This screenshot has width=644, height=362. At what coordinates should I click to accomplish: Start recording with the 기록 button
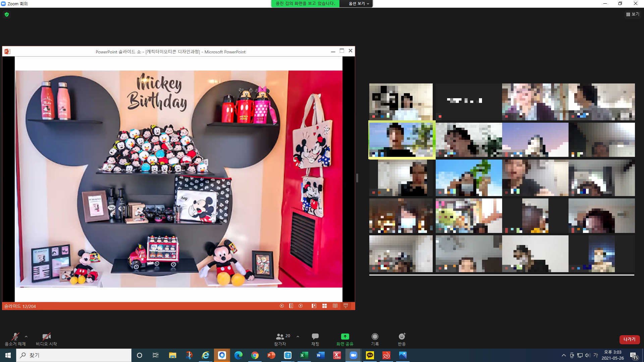pos(375,339)
